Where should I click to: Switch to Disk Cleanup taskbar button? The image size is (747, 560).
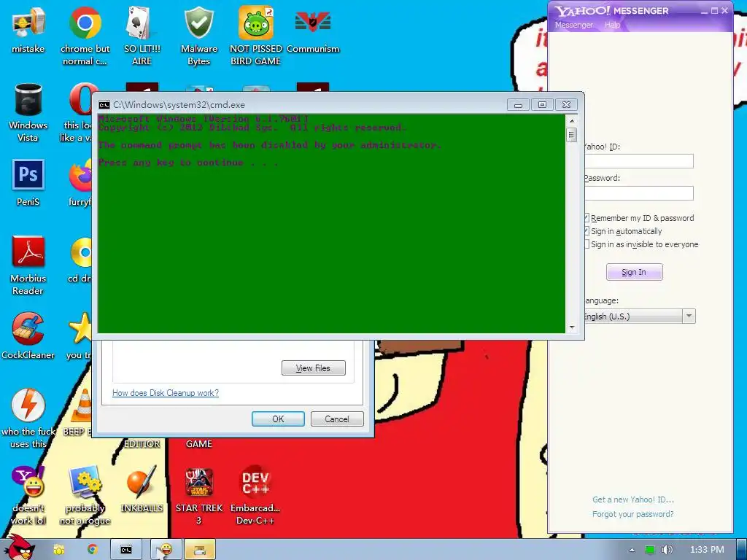pyautogui.click(x=200, y=550)
